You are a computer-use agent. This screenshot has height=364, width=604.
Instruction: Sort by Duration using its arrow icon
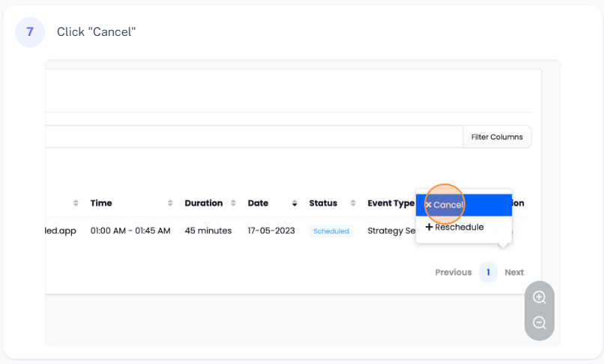point(233,204)
